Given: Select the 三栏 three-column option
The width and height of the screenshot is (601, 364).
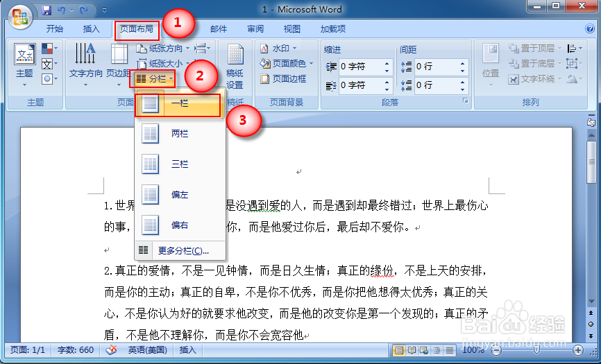Looking at the screenshot, I should click(x=179, y=164).
